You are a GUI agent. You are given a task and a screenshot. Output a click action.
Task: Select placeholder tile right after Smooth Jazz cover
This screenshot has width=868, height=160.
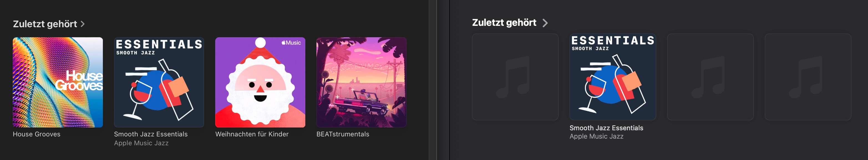coord(710,77)
